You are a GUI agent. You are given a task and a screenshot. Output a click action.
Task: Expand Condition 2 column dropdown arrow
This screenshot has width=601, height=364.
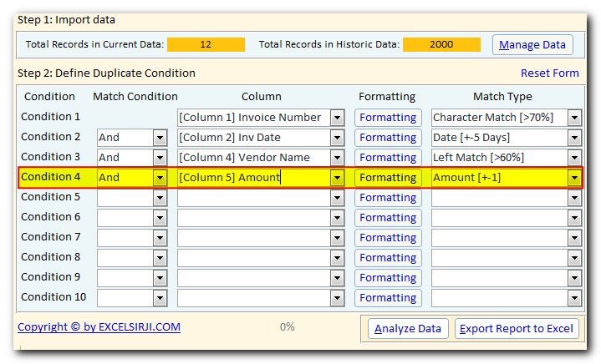pyautogui.click(x=338, y=138)
